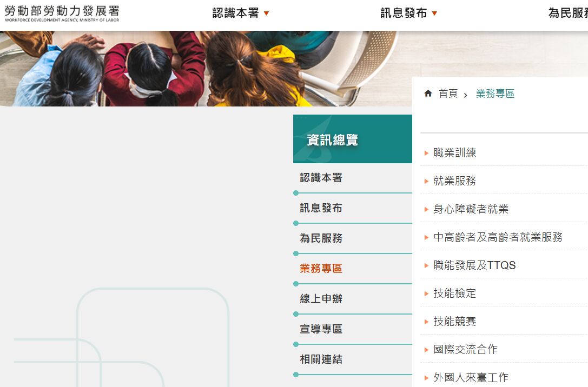Open the 職業訓練 link
Viewport: 588px width, 387px height.
click(454, 153)
